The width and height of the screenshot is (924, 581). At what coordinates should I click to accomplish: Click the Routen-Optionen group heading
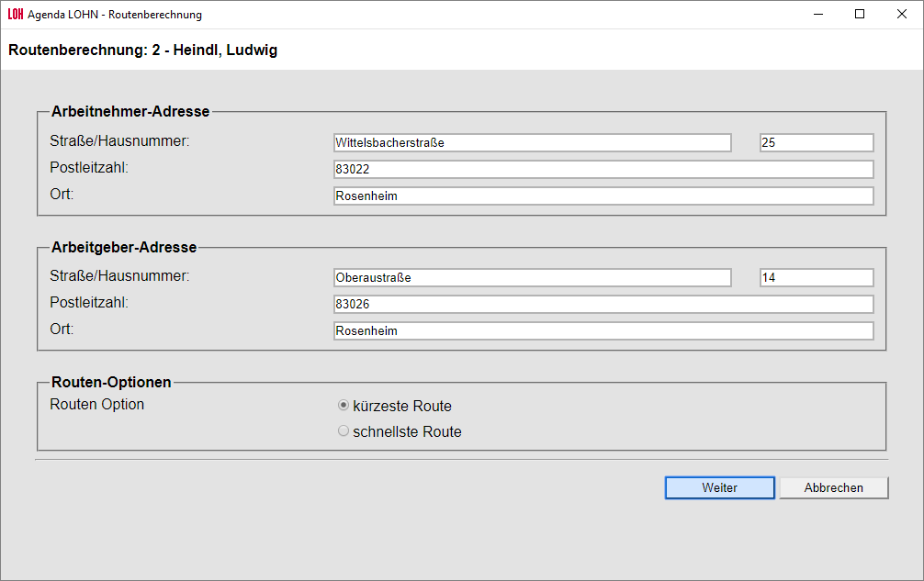coord(111,383)
